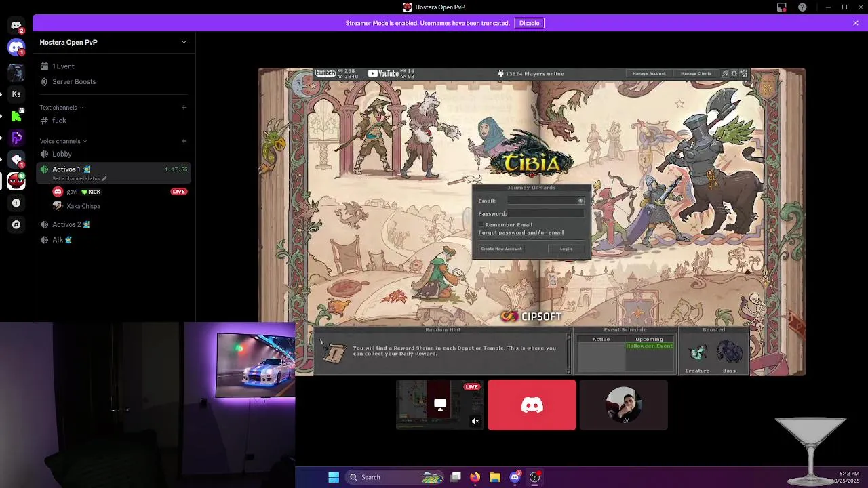Open OBS icon on the taskbar

point(535,477)
